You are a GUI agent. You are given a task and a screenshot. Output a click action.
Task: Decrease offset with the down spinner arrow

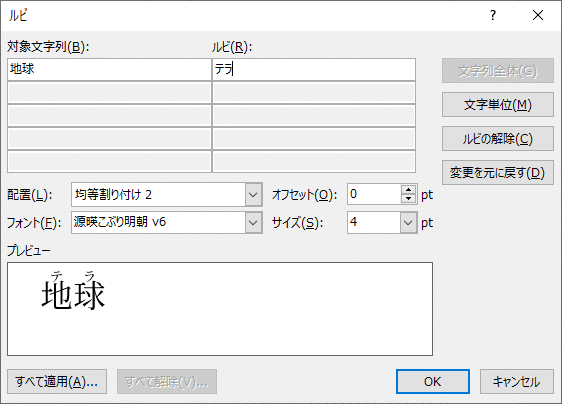(409, 199)
